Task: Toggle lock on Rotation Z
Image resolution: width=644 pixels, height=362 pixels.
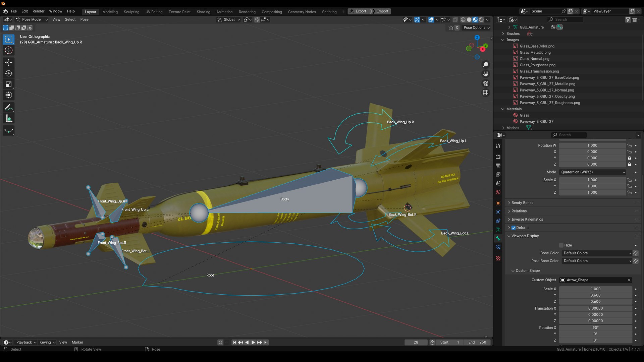Action: pos(630,164)
